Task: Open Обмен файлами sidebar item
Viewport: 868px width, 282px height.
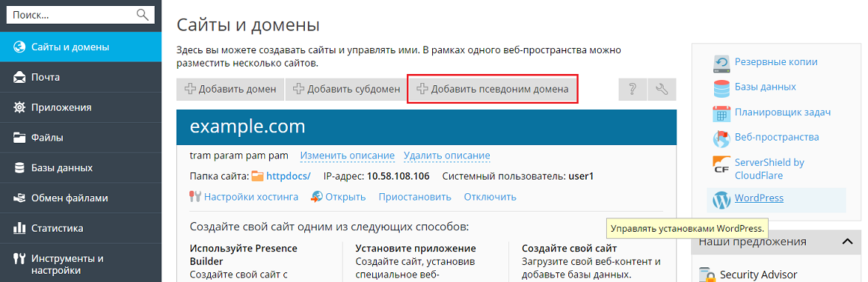Action: [x=81, y=198]
